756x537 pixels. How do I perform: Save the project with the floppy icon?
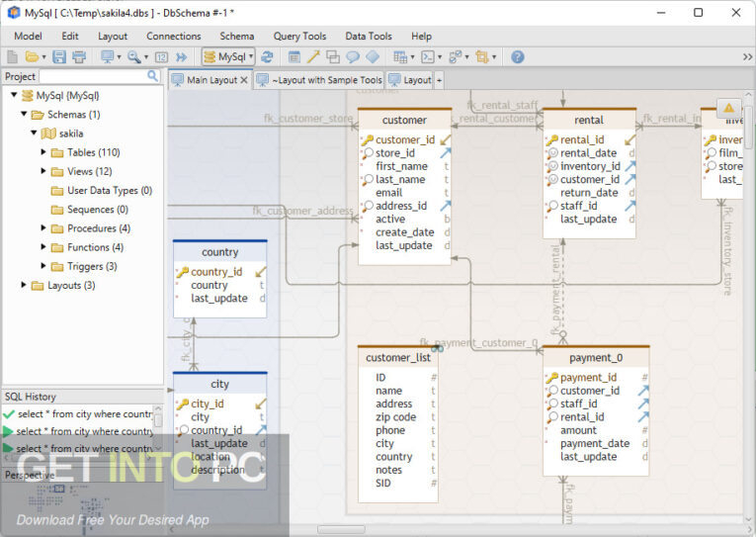pyautogui.click(x=59, y=57)
